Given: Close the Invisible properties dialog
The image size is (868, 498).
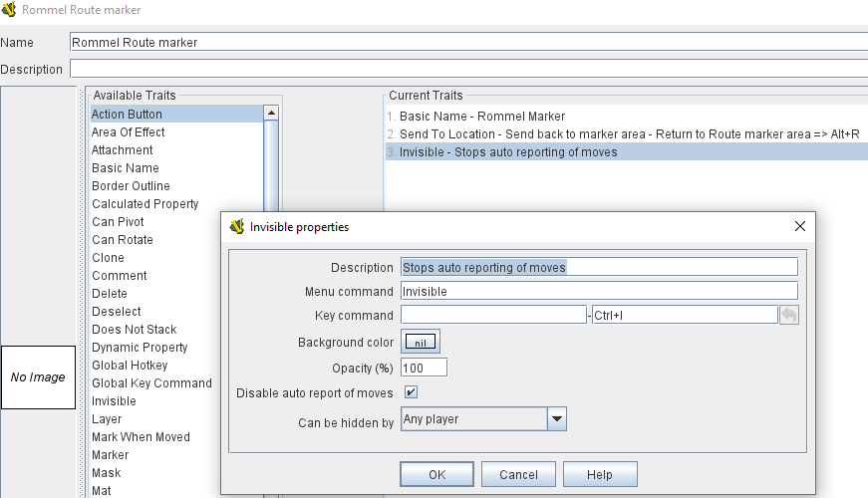Looking at the screenshot, I should (x=800, y=226).
